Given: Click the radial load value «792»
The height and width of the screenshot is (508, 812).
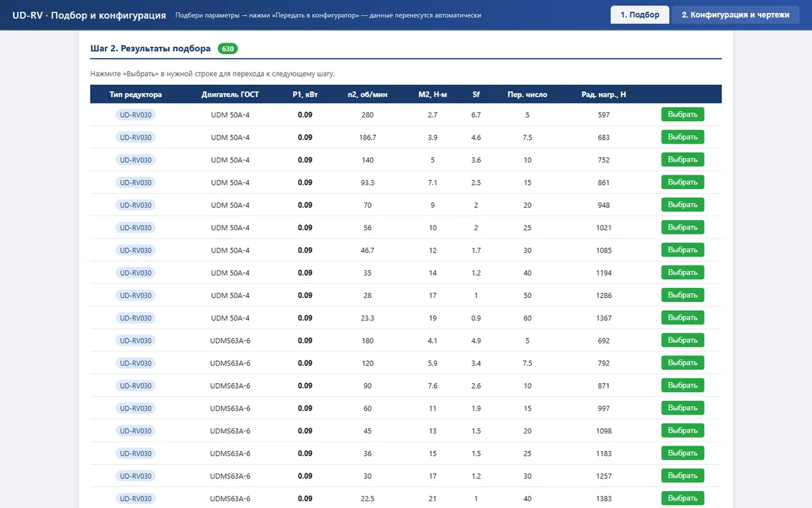Looking at the screenshot, I should 604,363.
